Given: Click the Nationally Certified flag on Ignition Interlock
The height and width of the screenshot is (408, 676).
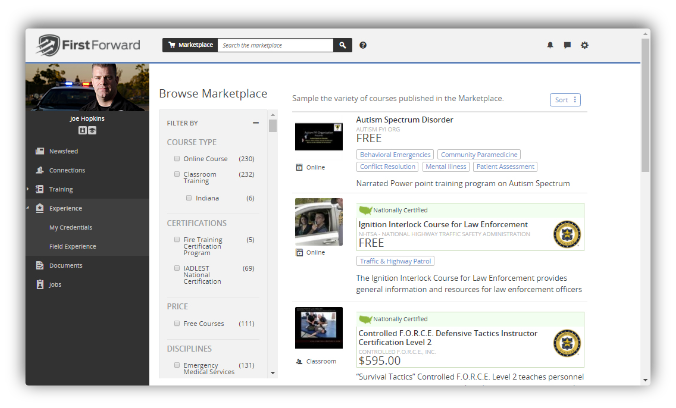Looking at the screenshot, I should [x=365, y=210].
